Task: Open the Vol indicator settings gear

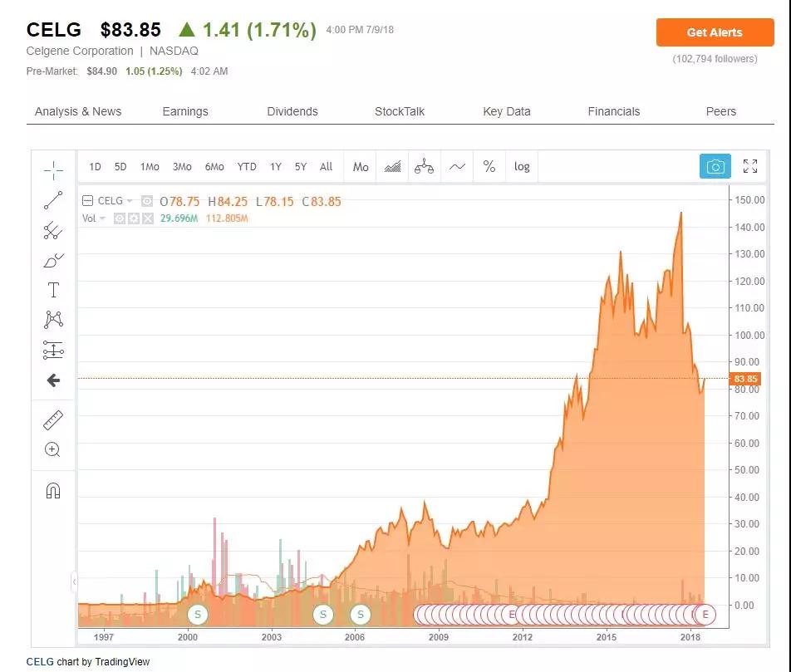Action: 134,218
